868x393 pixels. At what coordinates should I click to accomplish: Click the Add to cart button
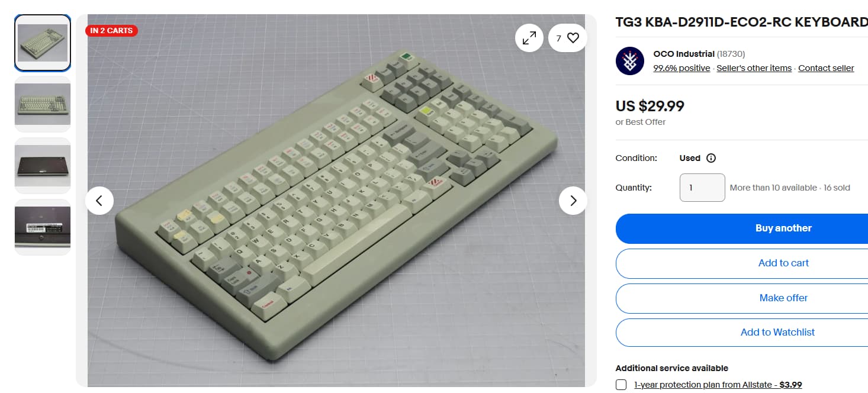pos(783,263)
